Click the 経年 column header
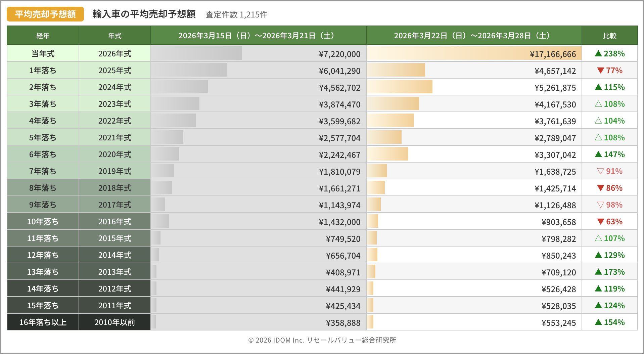The height and width of the screenshot is (354, 644). coord(43,36)
